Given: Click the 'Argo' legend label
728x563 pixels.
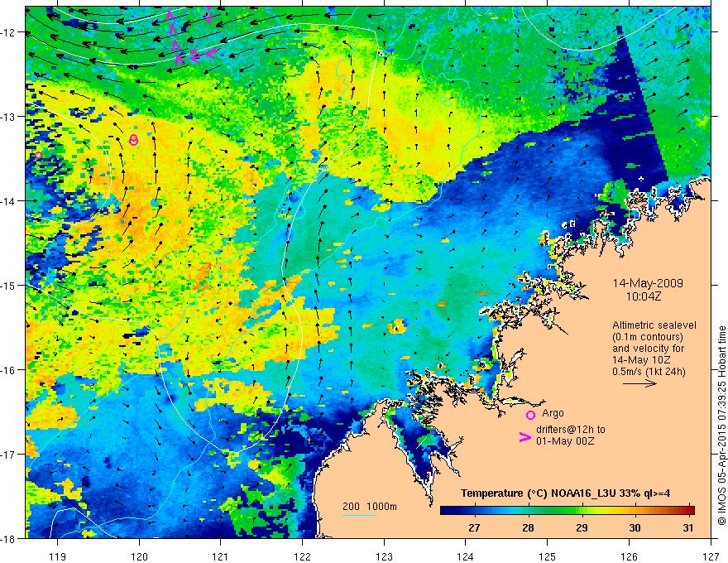Looking at the screenshot, I should click(553, 413).
